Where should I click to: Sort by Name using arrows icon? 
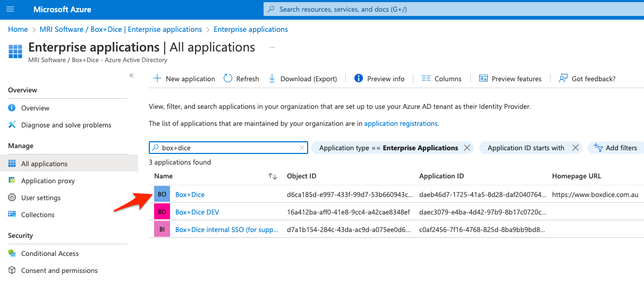(273, 176)
